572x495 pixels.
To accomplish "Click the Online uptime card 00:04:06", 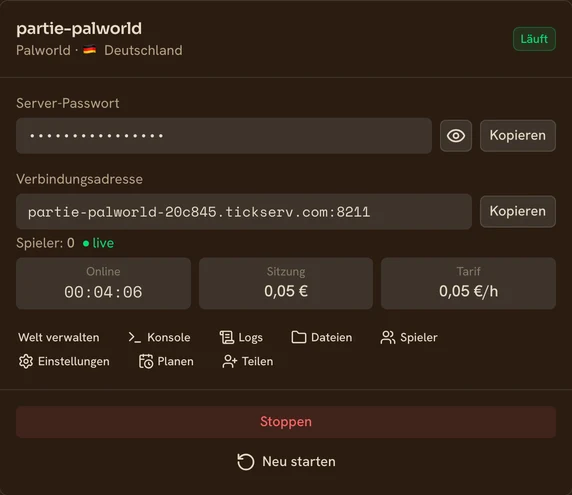I will (x=103, y=283).
